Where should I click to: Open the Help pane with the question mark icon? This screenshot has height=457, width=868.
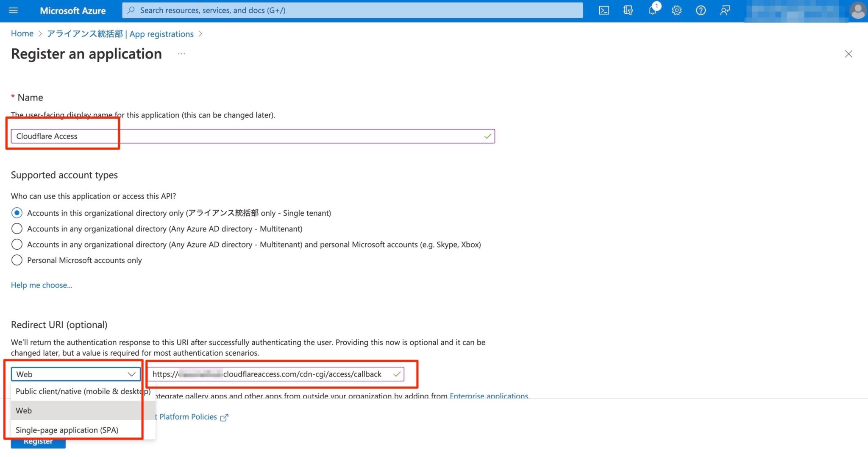coord(701,10)
